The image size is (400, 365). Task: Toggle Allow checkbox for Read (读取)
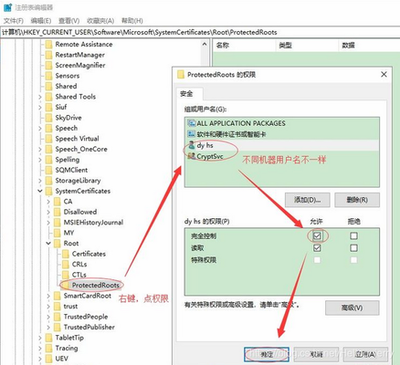pyautogui.click(x=317, y=248)
